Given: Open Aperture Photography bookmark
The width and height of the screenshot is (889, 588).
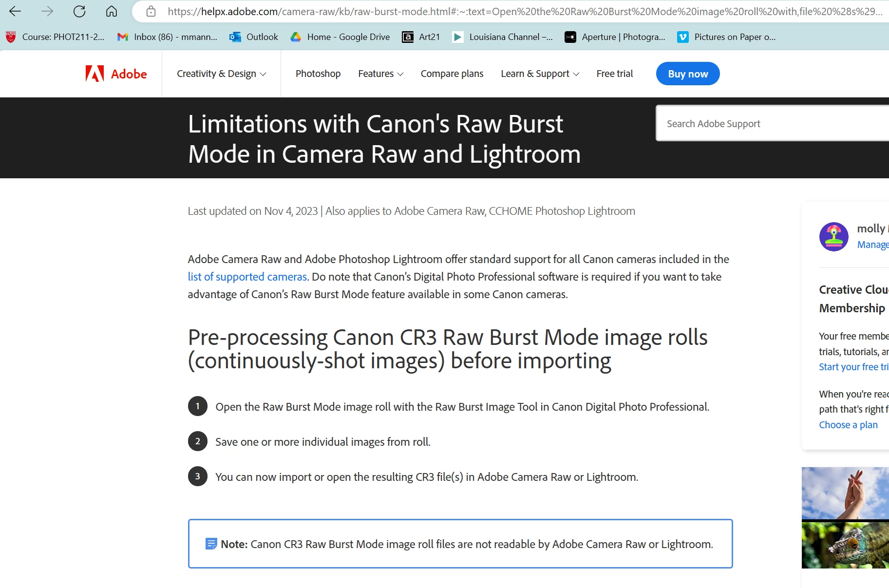Looking at the screenshot, I should tap(615, 37).
